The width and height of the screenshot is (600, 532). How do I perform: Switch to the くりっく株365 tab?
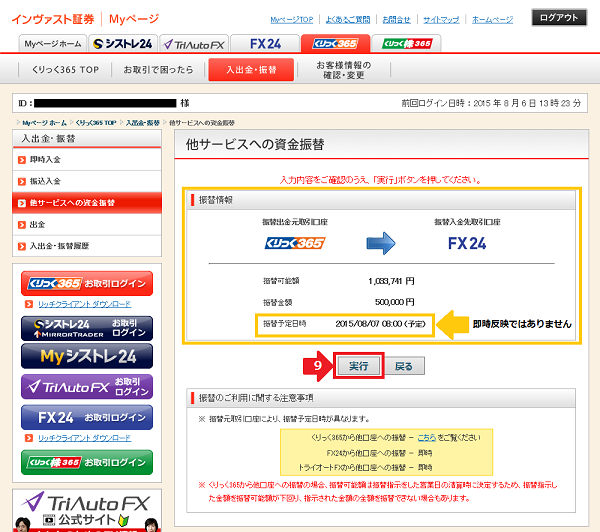406,44
